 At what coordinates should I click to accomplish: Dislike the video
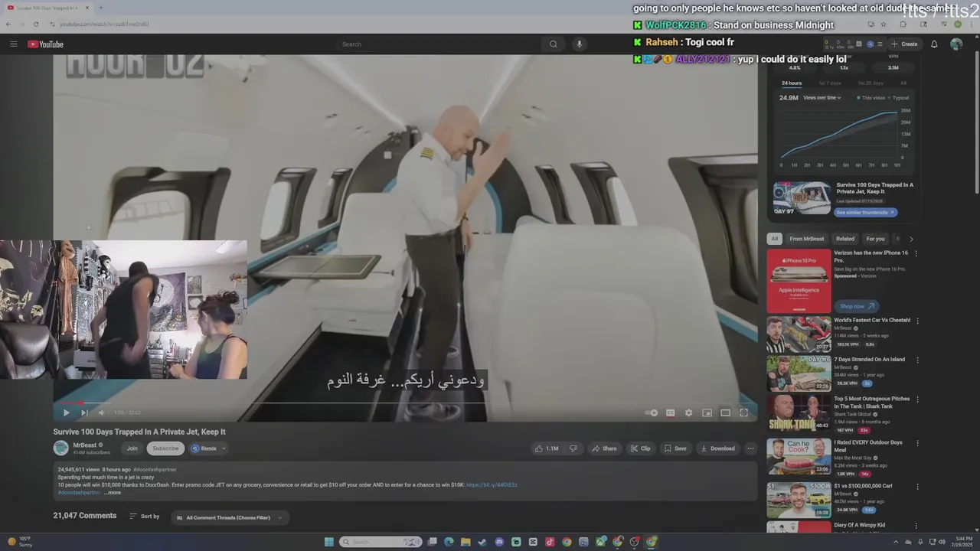pos(573,448)
